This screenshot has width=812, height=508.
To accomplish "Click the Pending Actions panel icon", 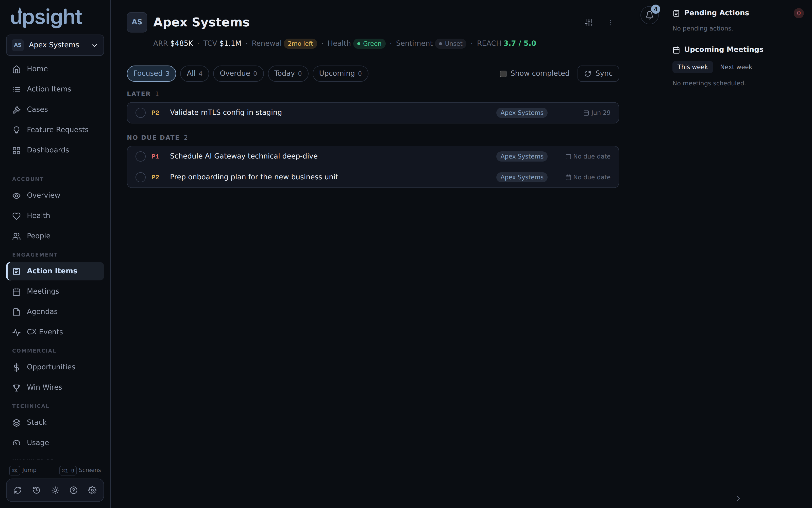I will (676, 13).
